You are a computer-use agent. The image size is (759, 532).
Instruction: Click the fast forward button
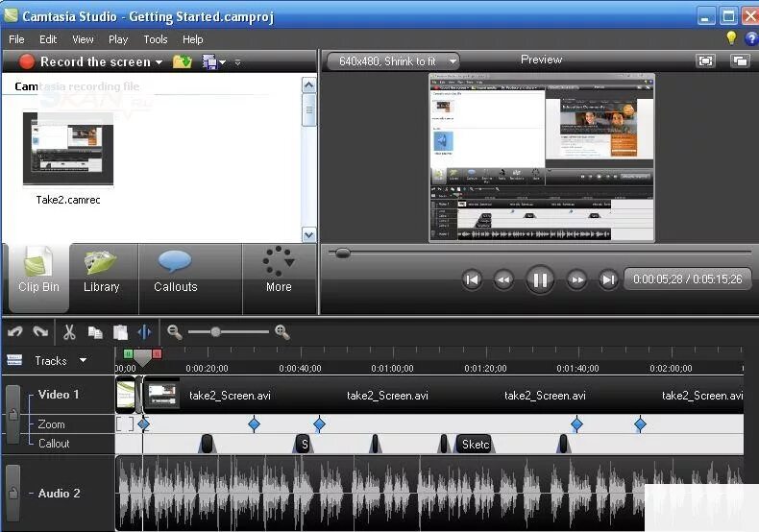(x=576, y=279)
